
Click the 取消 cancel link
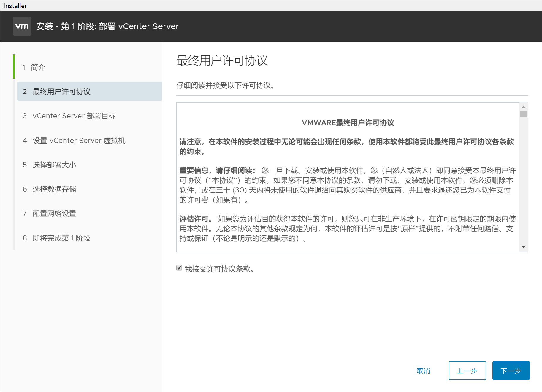click(423, 371)
